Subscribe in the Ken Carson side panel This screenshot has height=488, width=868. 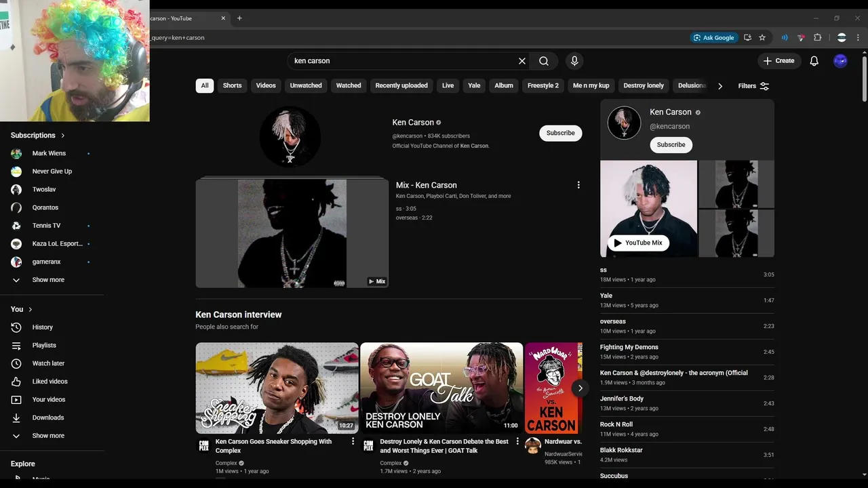click(671, 144)
